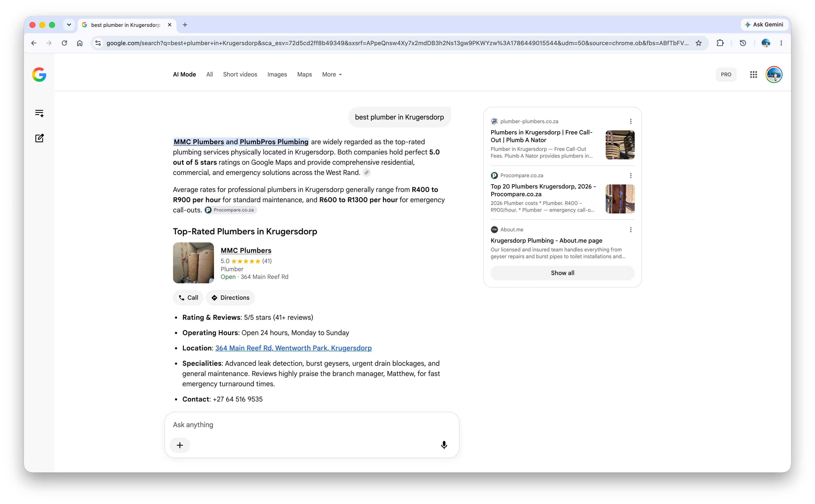The height and width of the screenshot is (504, 815).
Task: Add an attachment with the plus button
Action: tap(180, 445)
